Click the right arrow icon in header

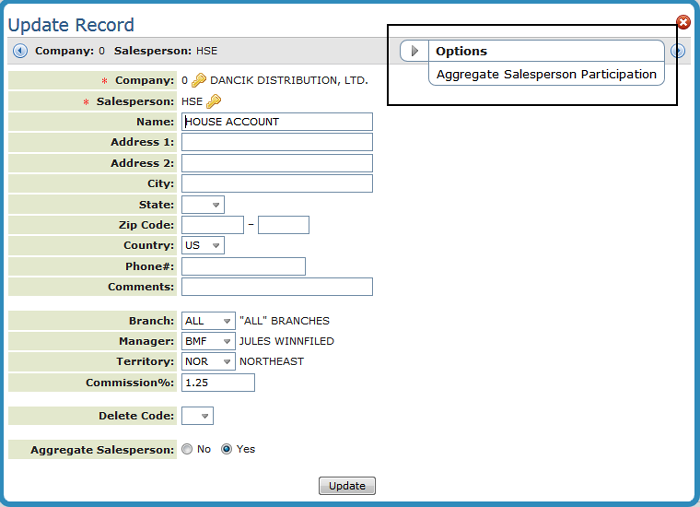coord(678,51)
